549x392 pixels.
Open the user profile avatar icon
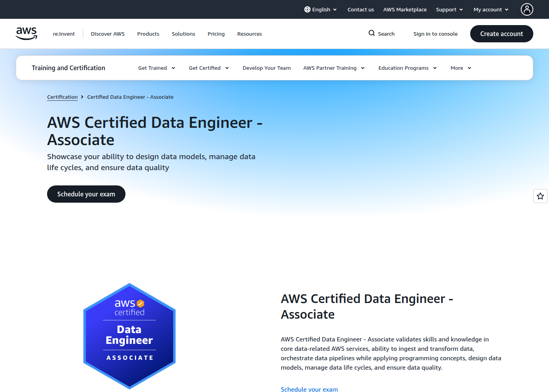[x=527, y=9]
